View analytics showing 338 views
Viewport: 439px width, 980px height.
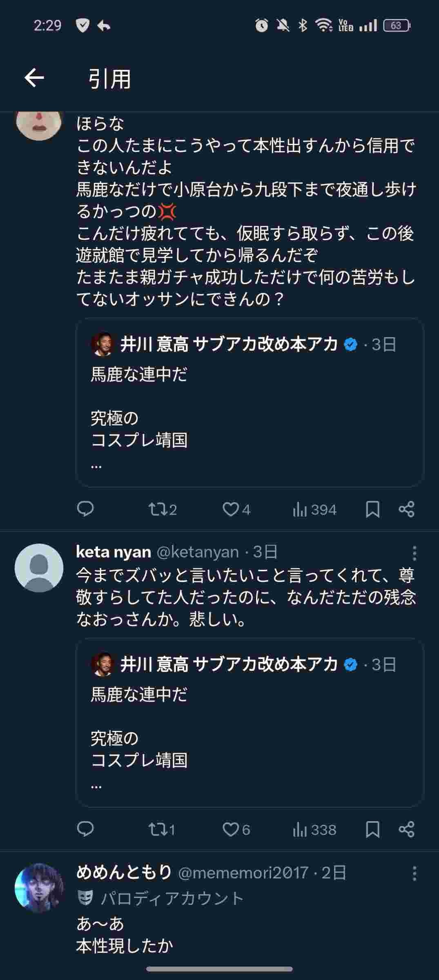point(314,830)
